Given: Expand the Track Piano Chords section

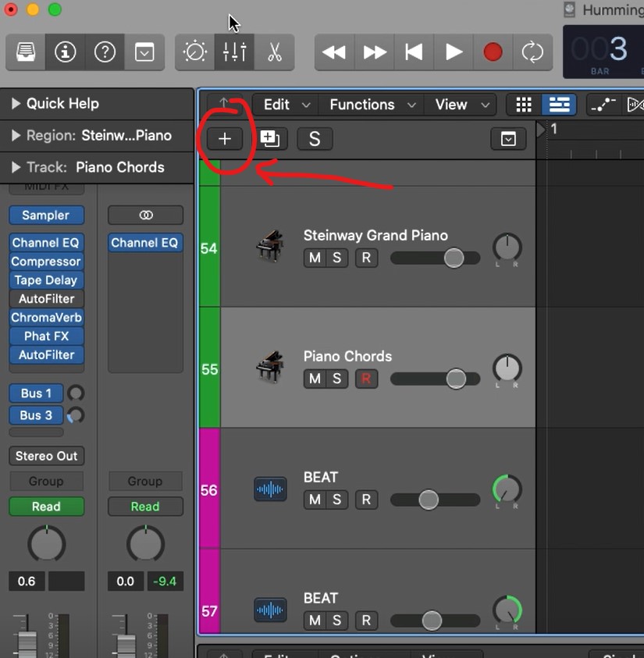Looking at the screenshot, I should 16,167.
